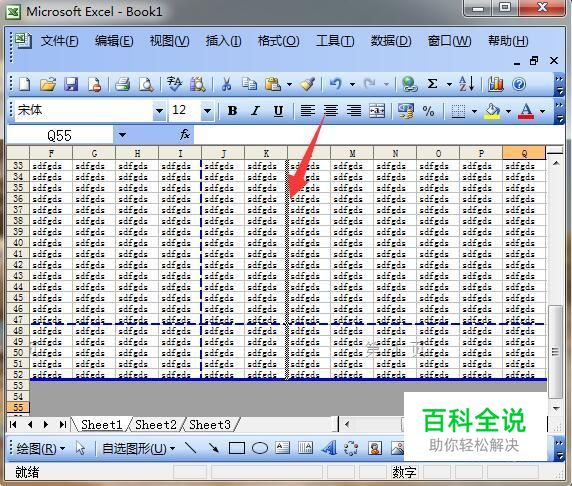Open the Name Box dropdown arrow

122,135
